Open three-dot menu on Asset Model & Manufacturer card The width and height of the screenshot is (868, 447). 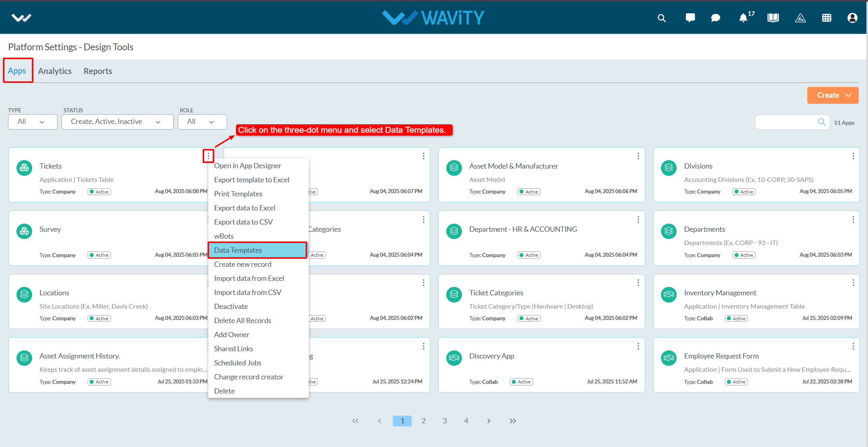[x=638, y=156]
